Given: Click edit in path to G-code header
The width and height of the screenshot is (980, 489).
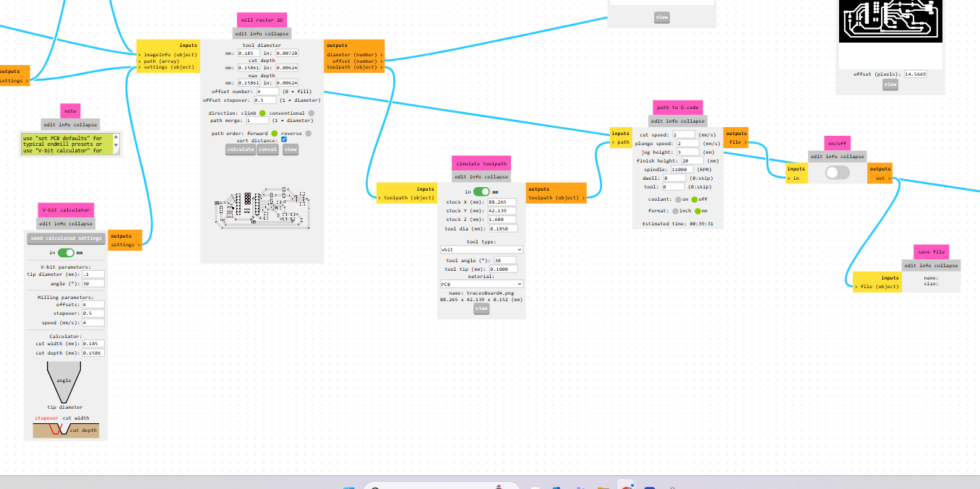Looking at the screenshot, I should 657,121.
